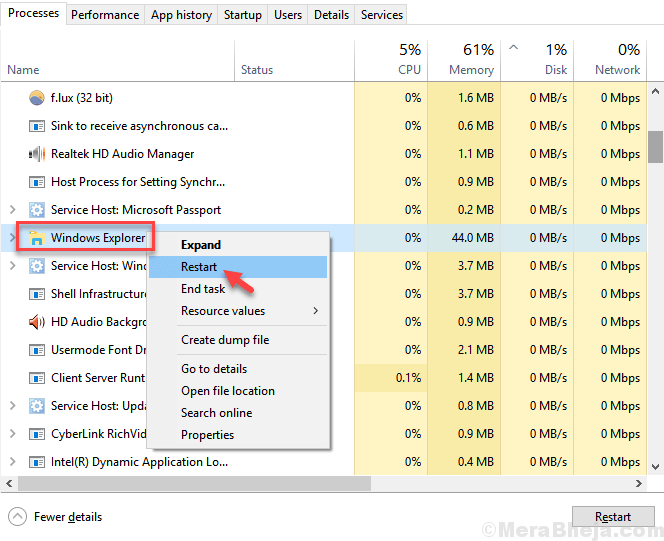
Task: Choose Go to details menu entry
Action: tap(238, 369)
